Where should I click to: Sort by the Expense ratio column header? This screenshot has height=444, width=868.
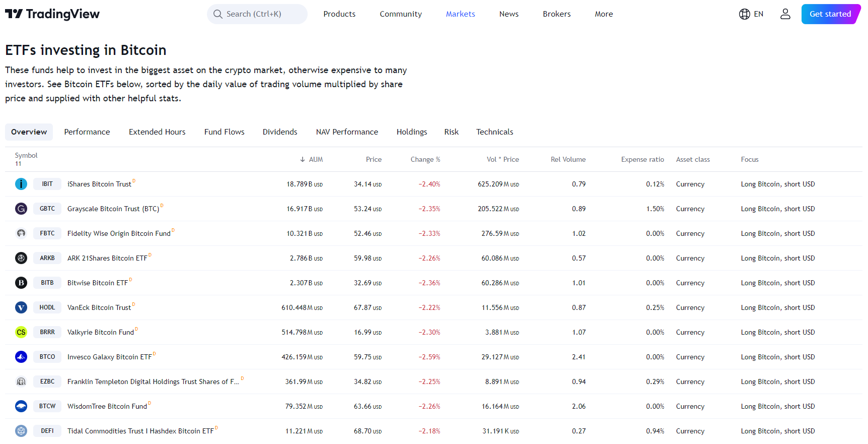[642, 159]
